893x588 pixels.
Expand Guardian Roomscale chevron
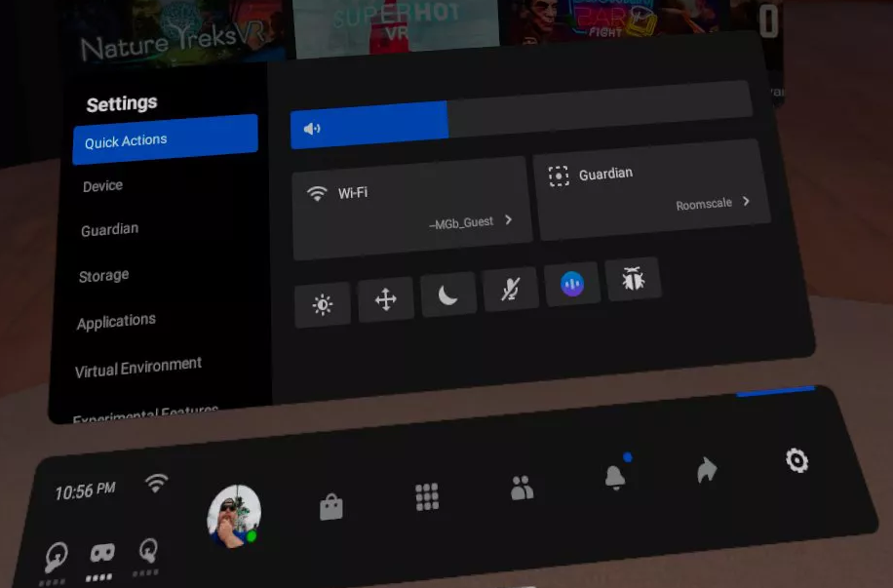pos(746,201)
